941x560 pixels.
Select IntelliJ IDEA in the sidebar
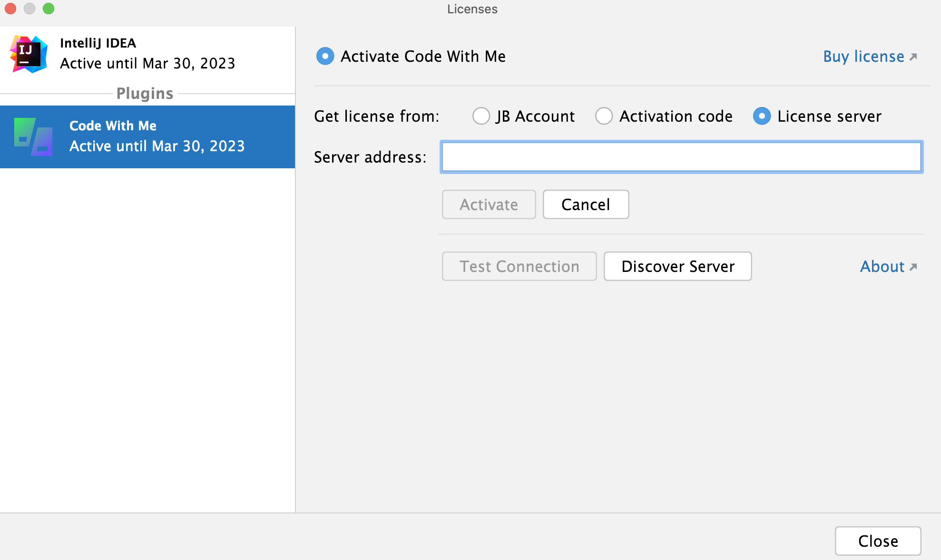pyautogui.click(x=147, y=53)
